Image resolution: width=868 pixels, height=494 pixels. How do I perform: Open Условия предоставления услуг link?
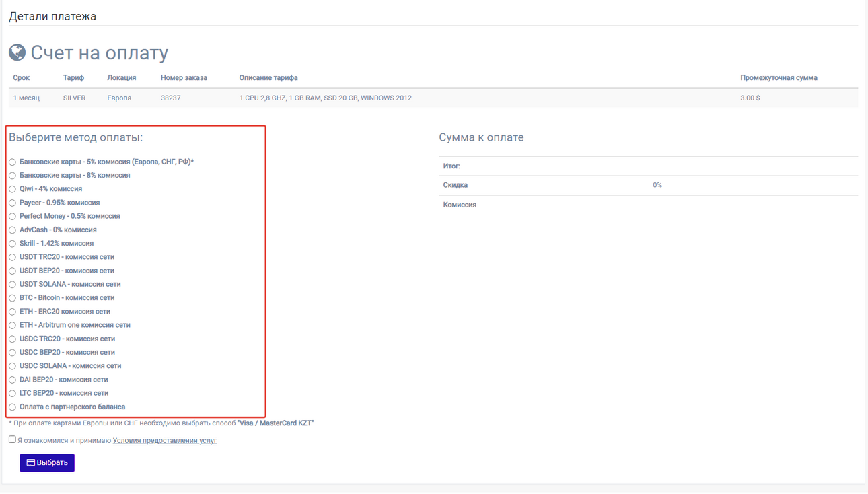coord(165,441)
